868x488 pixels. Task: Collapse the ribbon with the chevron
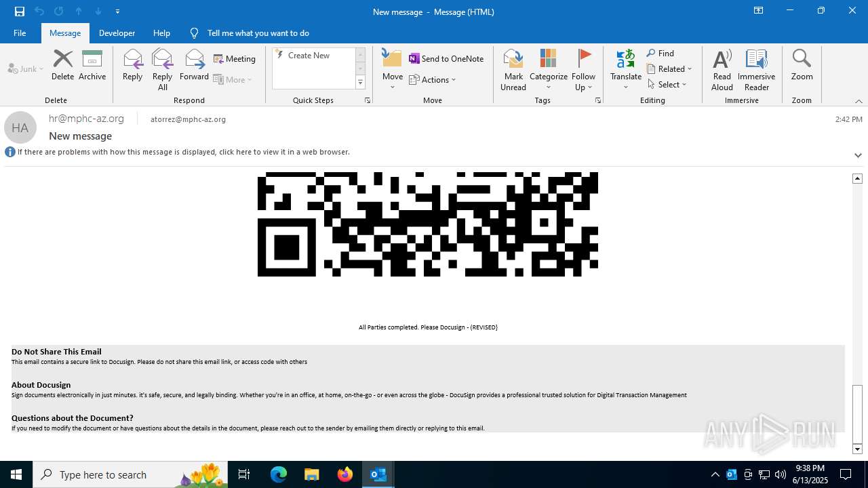tap(859, 101)
